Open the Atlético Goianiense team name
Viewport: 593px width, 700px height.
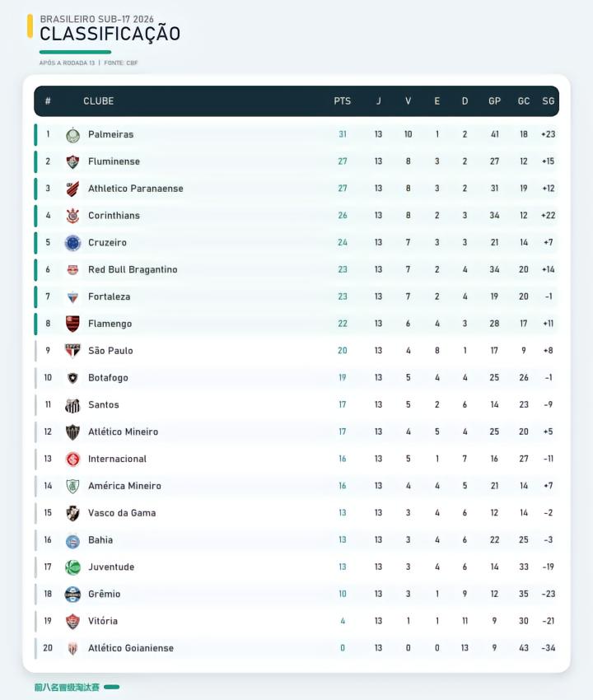point(131,648)
